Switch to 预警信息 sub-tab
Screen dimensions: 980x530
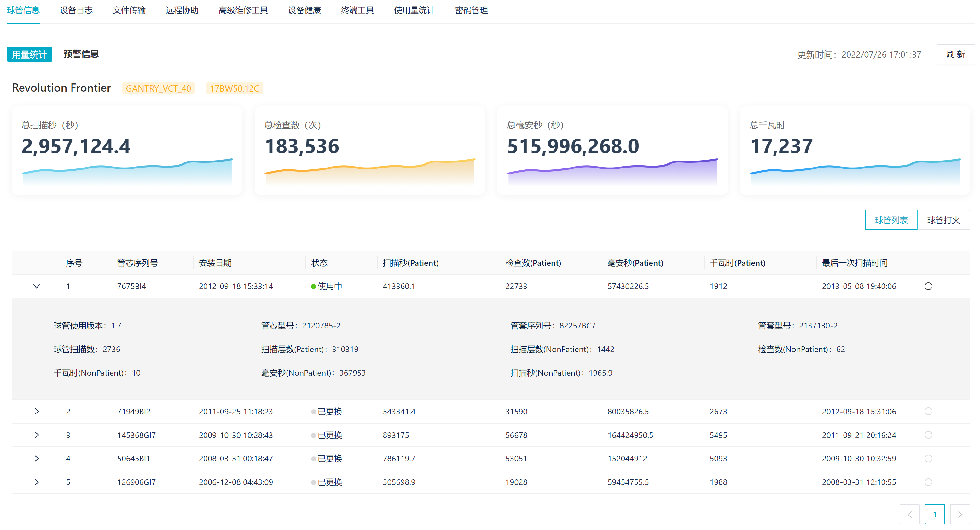click(81, 54)
